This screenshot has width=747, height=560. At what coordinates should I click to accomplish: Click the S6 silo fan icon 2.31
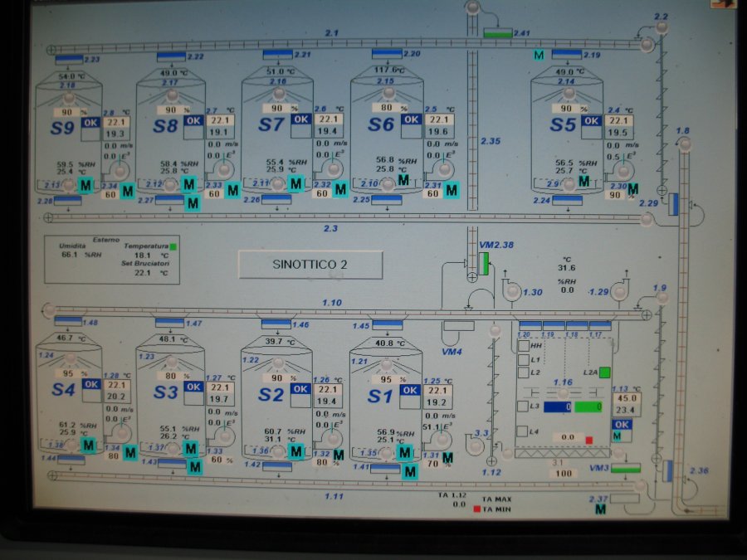point(445,168)
